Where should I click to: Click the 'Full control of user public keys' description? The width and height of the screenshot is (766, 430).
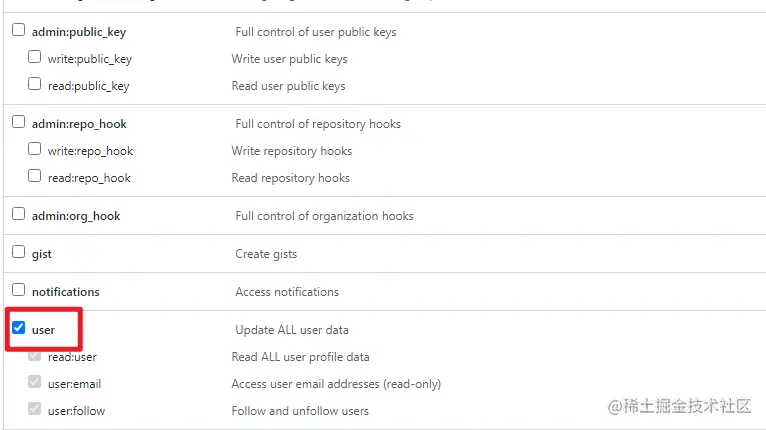315,32
